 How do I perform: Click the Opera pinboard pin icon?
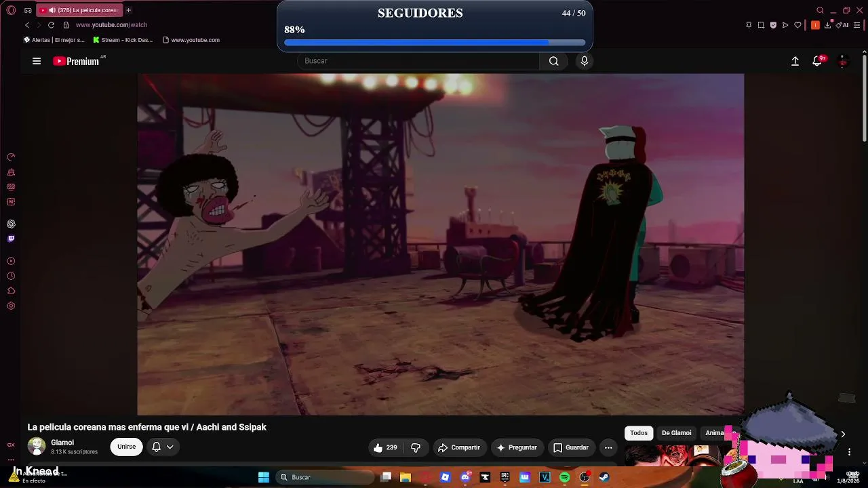click(x=749, y=25)
